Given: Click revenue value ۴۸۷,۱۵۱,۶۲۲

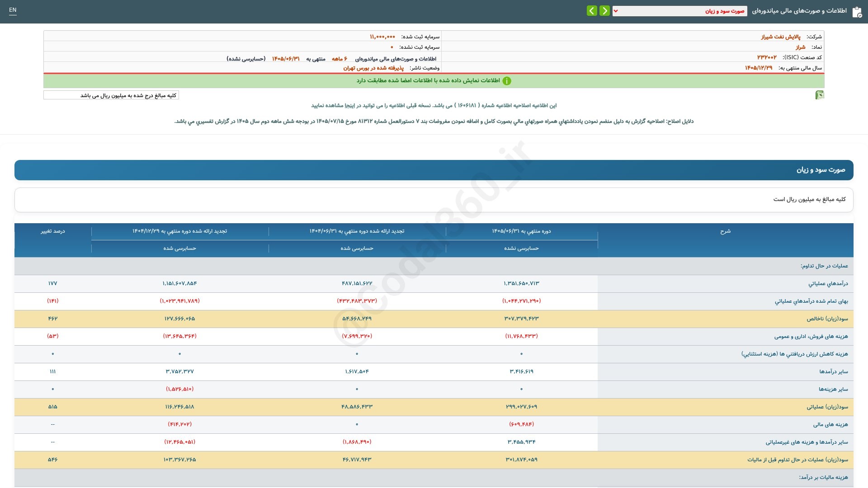Looking at the screenshot, I should tap(357, 283).
